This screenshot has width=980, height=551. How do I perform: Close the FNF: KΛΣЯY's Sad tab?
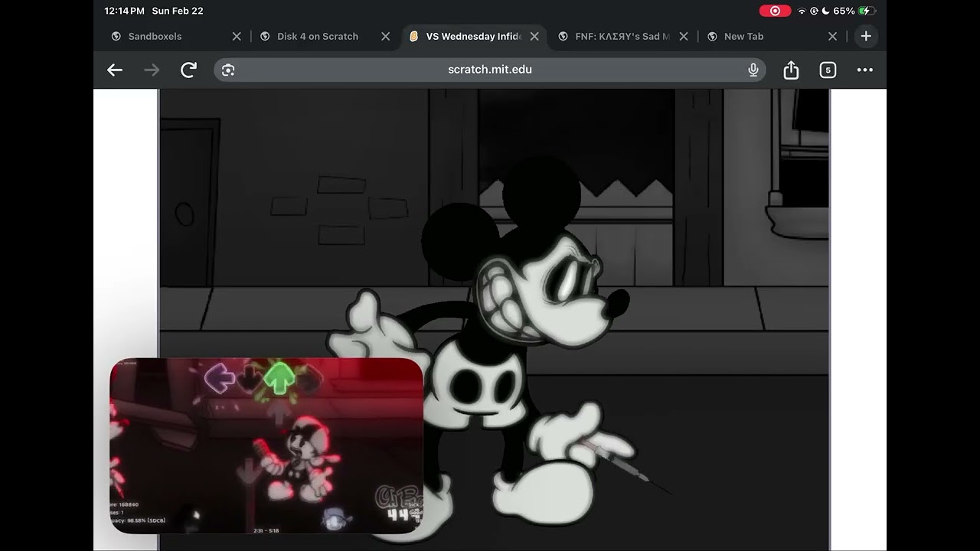684,36
